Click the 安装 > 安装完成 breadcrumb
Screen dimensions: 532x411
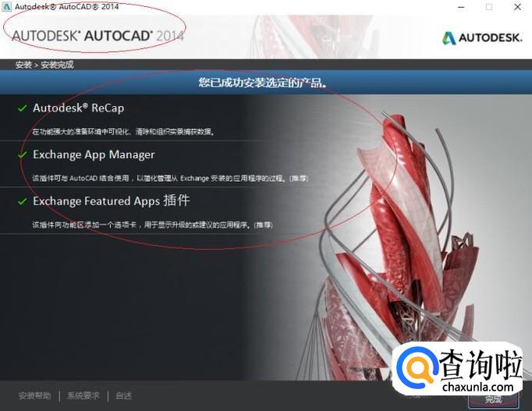click(44, 65)
